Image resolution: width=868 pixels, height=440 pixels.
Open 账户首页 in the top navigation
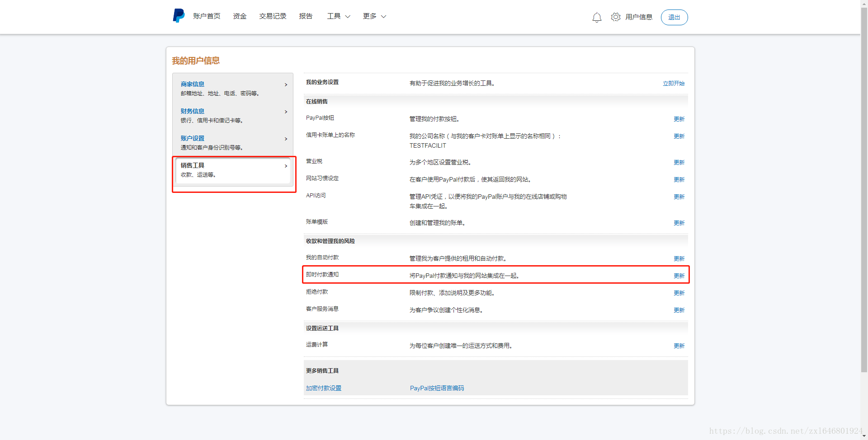click(x=207, y=16)
